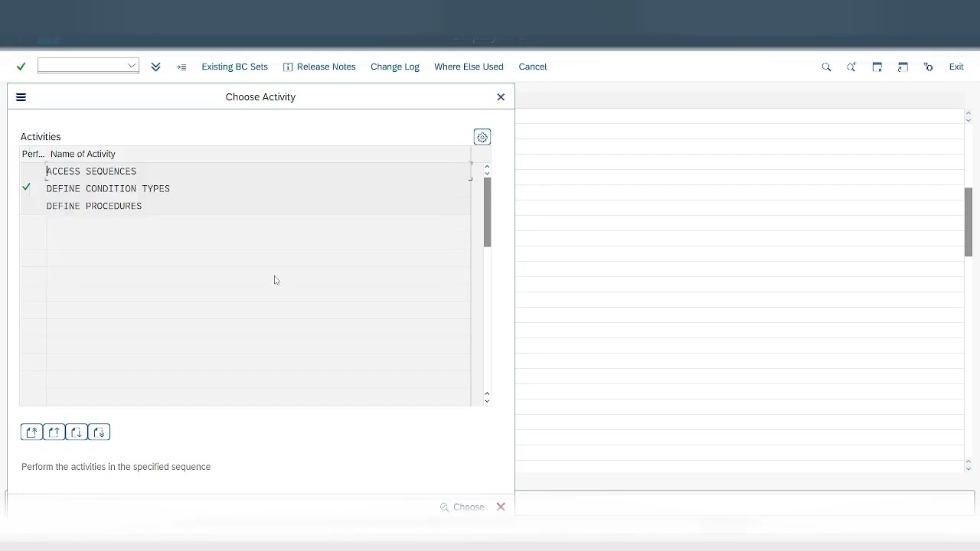The image size is (980, 551).
Task: Open Where Else Used
Action: click(469, 67)
